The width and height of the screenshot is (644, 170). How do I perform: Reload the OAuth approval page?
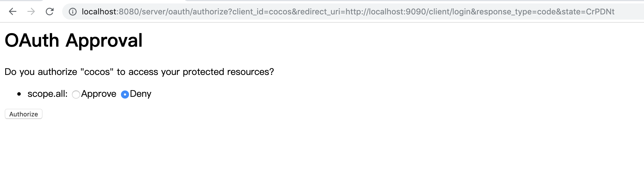tap(50, 12)
